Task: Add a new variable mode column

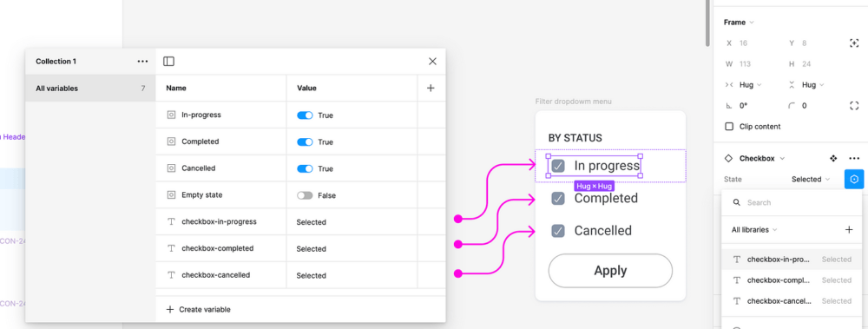Action: point(431,88)
